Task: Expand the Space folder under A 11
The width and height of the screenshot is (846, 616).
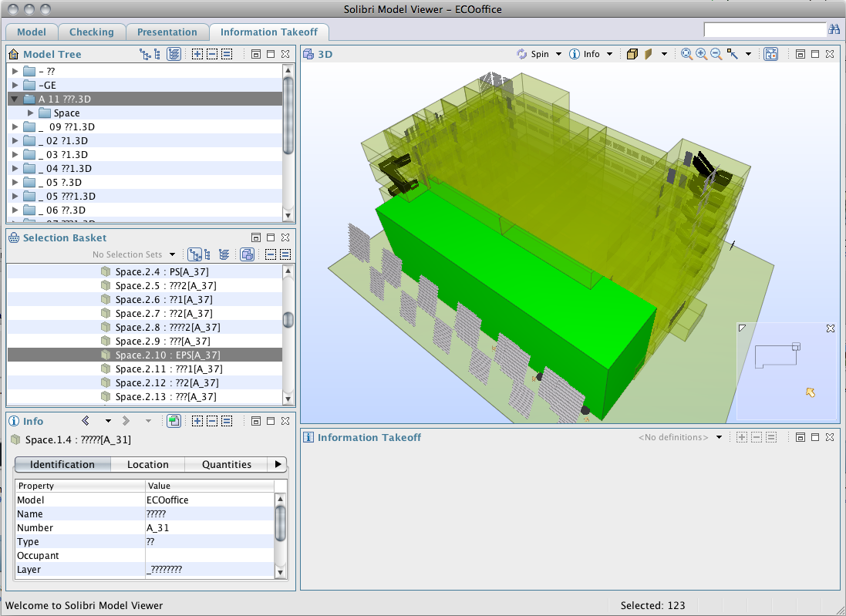Action: pyautogui.click(x=31, y=113)
